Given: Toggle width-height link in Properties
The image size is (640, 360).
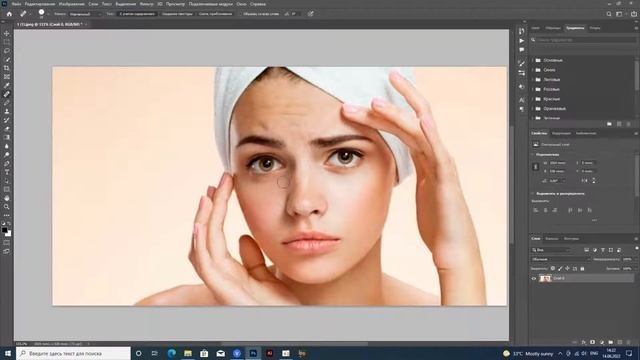Looking at the screenshot, I should click(536, 167).
